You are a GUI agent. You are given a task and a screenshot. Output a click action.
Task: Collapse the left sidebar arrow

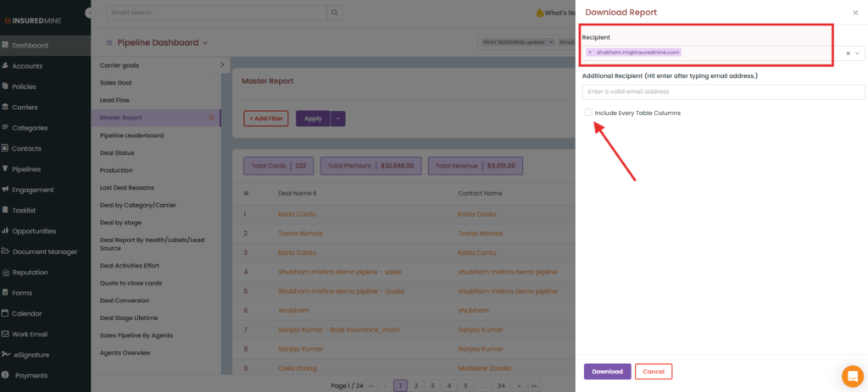tap(88, 13)
